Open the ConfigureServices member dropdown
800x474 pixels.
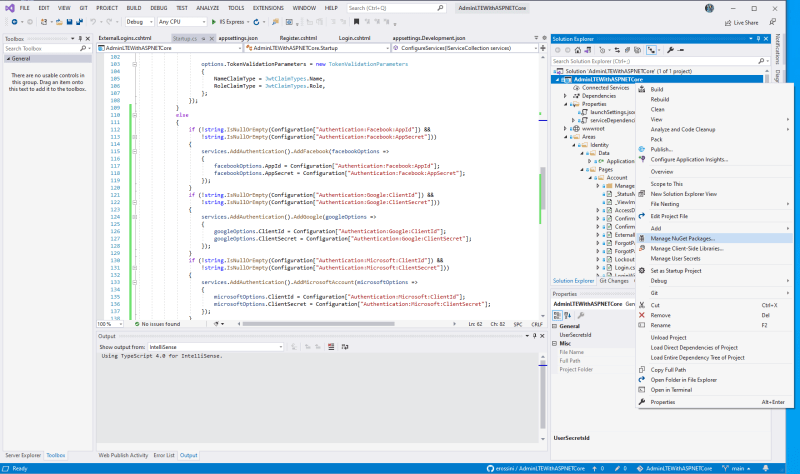(x=464, y=48)
